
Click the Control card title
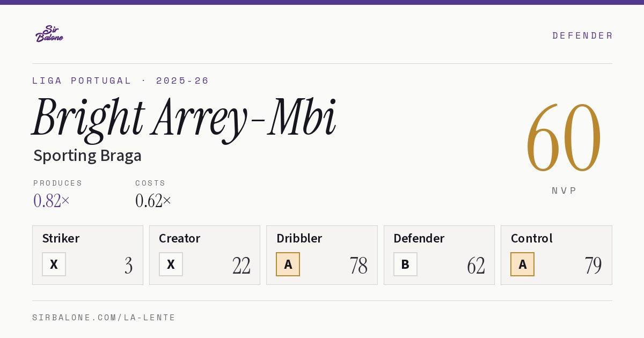click(x=532, y=238)
